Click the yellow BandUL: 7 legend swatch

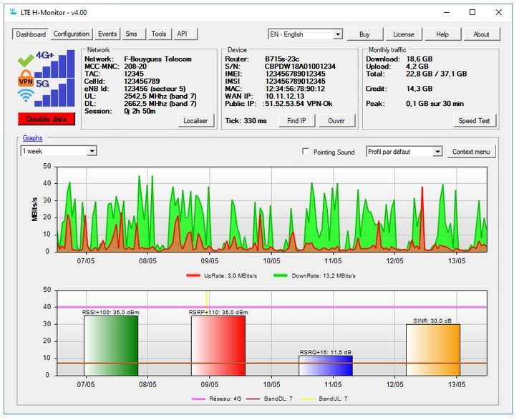click(x=308, y=399)
